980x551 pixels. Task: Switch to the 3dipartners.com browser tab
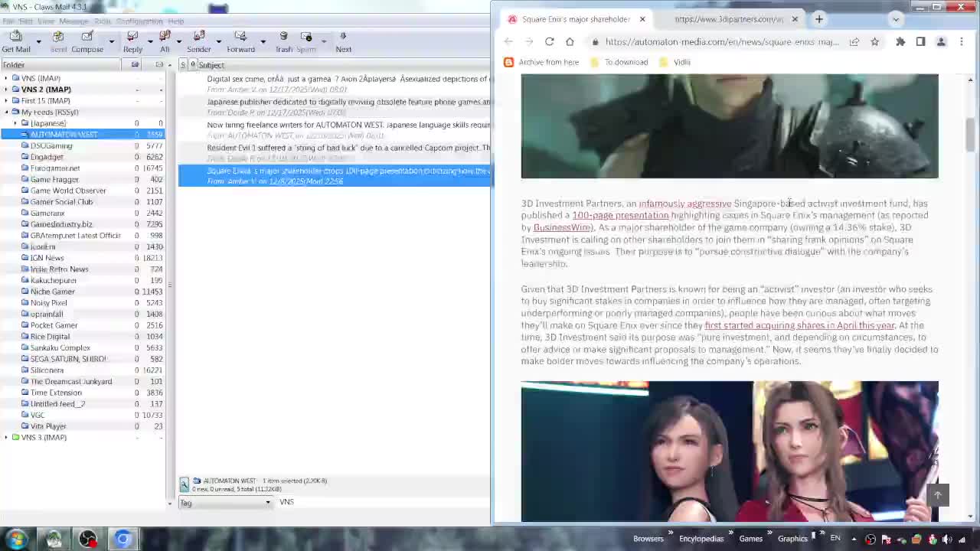click(x=727, y=19)
